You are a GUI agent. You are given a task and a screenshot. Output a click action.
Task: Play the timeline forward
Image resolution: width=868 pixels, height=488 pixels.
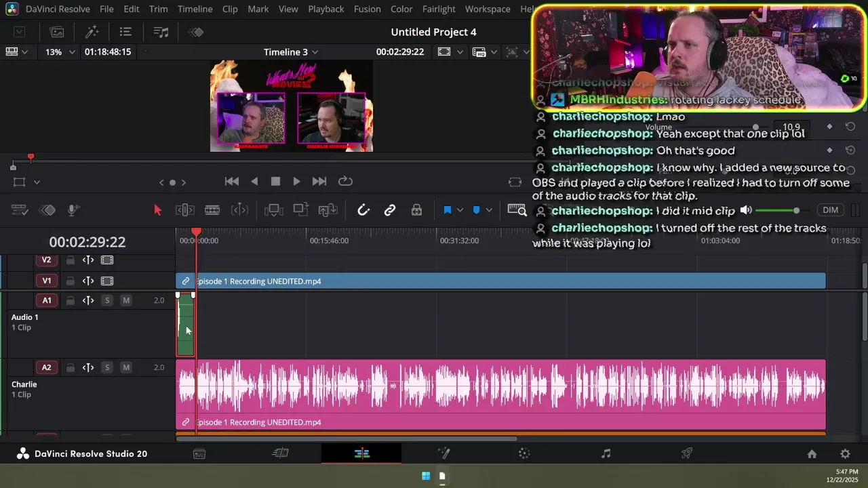point(296,182)
